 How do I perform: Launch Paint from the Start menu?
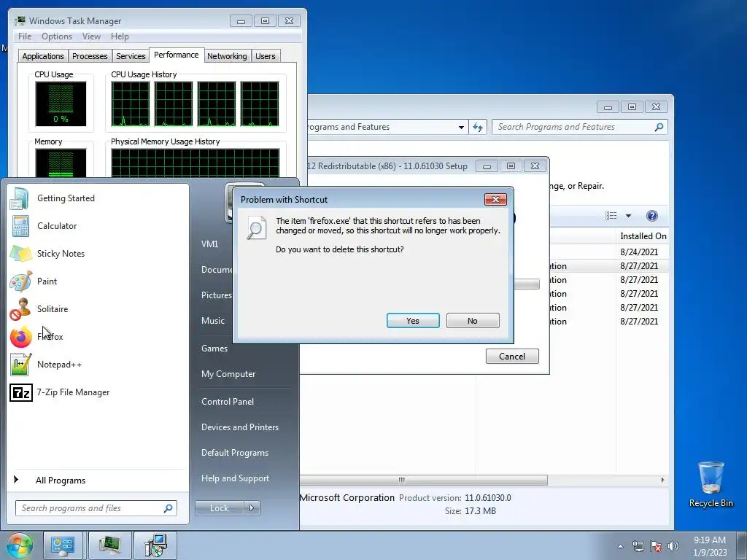(x=47, y=281)
